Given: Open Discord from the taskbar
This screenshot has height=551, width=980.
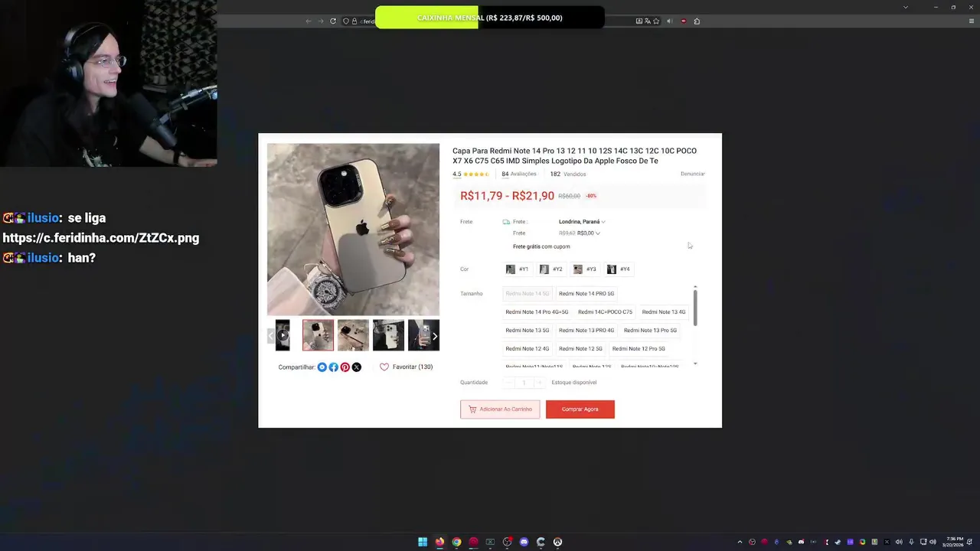Looking at the screenshot, I should coord(524,542).
